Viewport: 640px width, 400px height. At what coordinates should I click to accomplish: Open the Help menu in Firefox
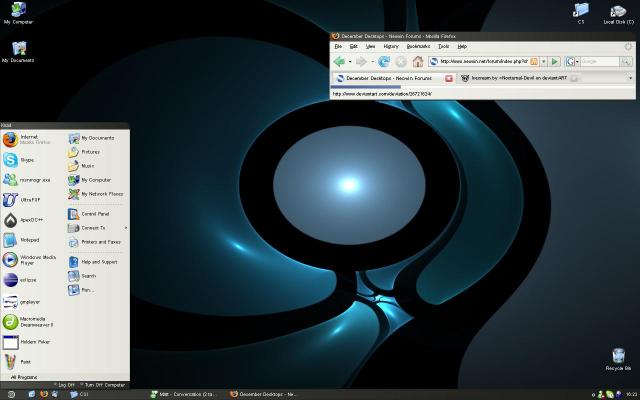(x=462, y=47)
